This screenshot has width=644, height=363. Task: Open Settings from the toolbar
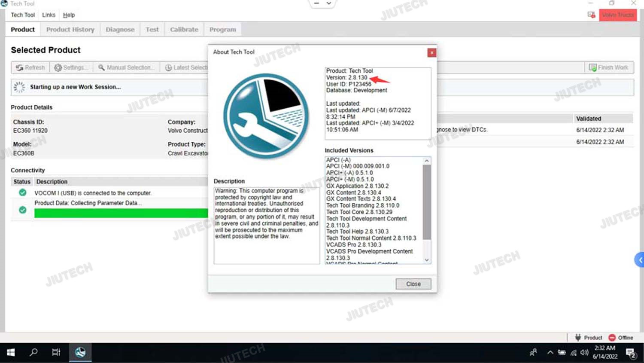71,67
